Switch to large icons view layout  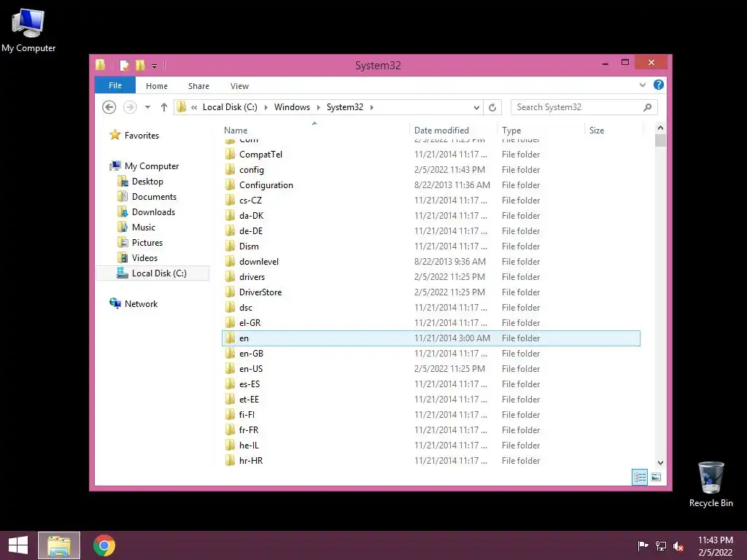pyautogui.click(x=656, y=477)
